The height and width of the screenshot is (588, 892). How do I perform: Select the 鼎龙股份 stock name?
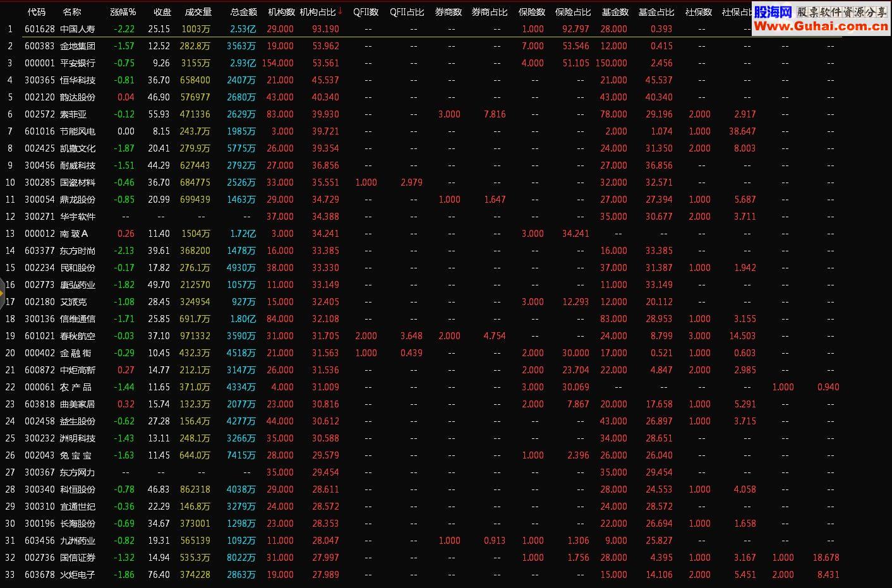(78, 200)
